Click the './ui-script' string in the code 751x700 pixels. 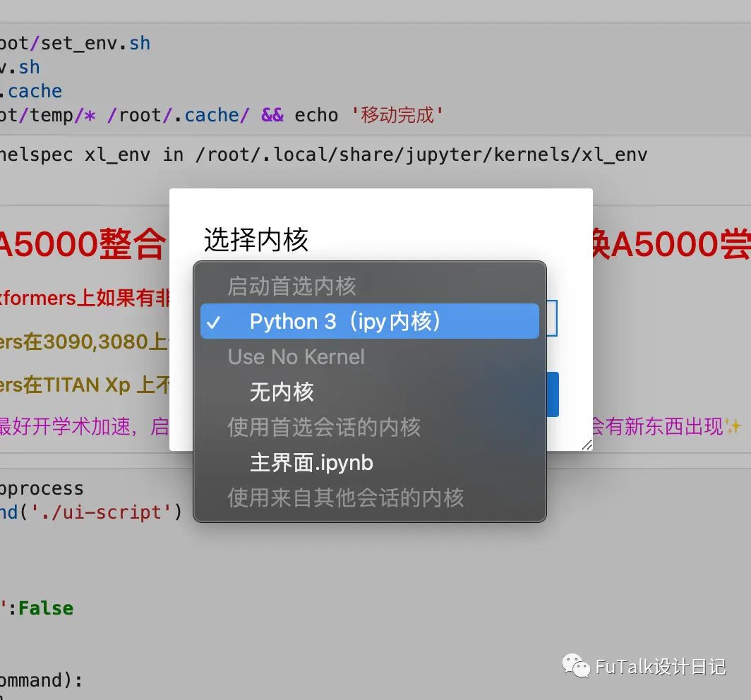click(x=100, y=512)
